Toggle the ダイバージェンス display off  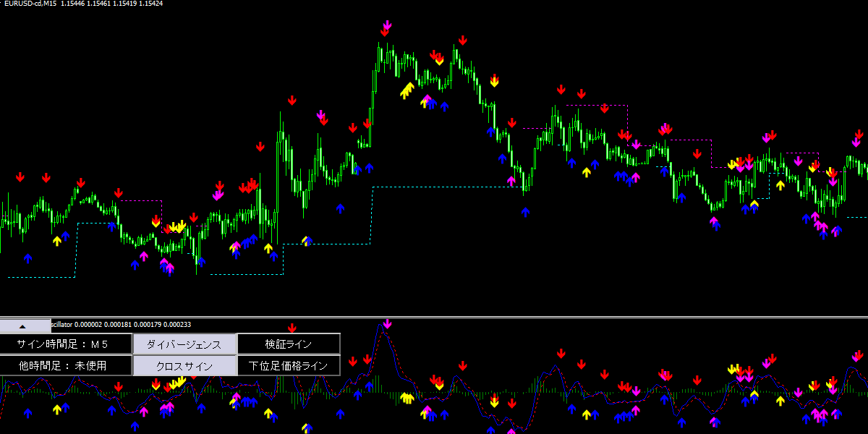184,344
